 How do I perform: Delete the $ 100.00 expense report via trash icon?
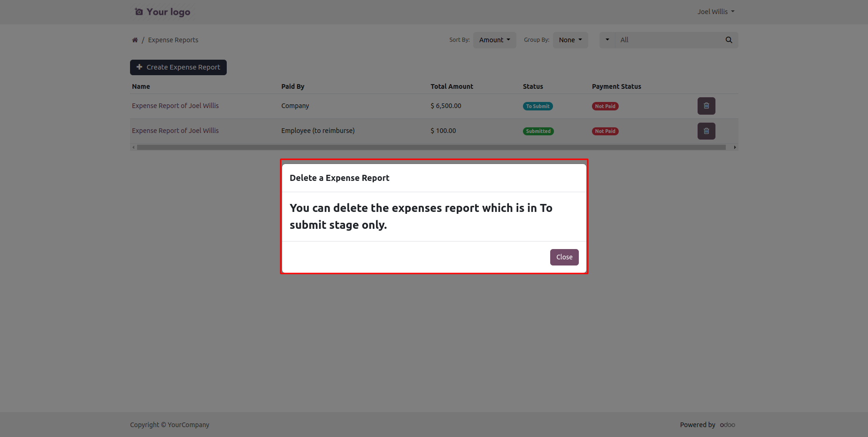point(706,131)
